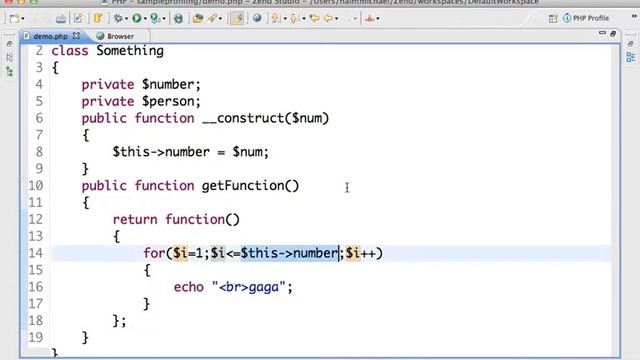Click the Open Perspective icon
The image size is (640, 360).
click(553, 18)
